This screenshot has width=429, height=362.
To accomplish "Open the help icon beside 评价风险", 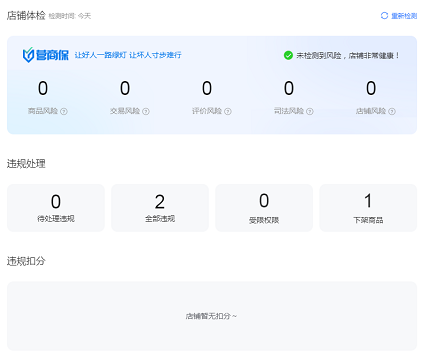I will click(228, 112).
